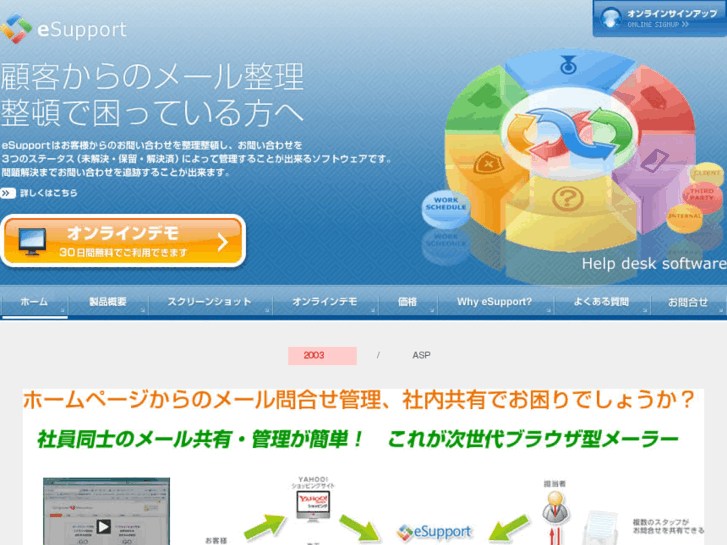Click the circular arrows center icon

(x=570, y=134)
